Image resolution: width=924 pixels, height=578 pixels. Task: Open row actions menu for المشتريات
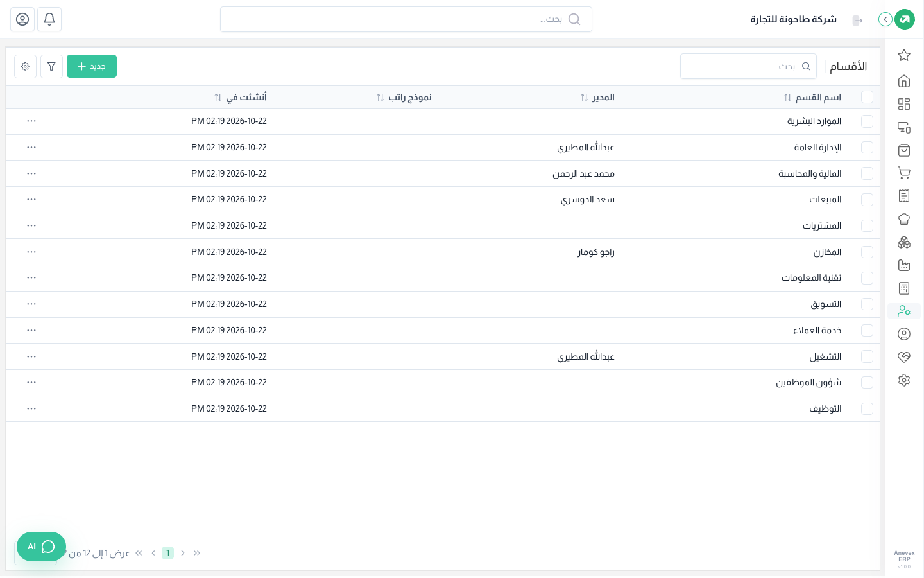(31, 225)
